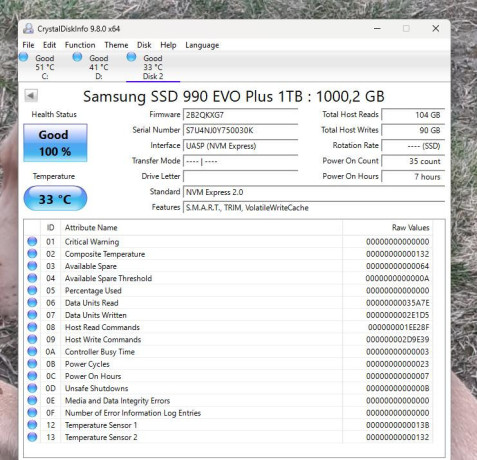Image resolution: width=477 pixels, height=460 pixels.
Task: Open the Disk menu
Action: pos(144,45)
